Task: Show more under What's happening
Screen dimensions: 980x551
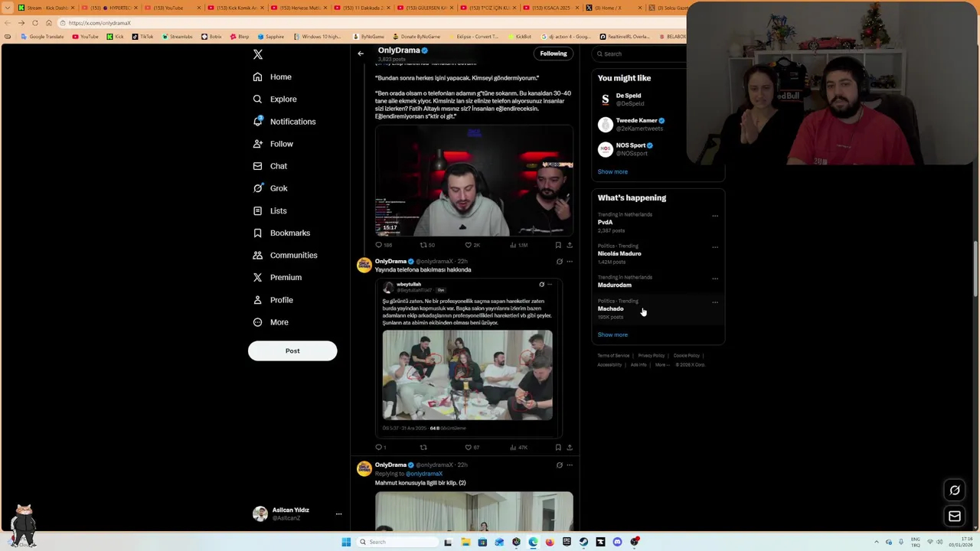Action: pos(612,334)
